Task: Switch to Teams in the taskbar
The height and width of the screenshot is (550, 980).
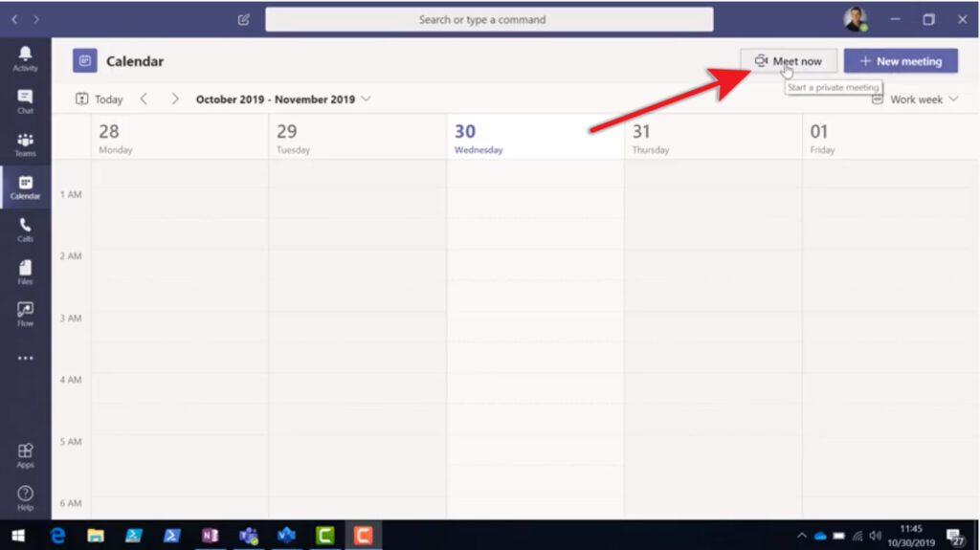Action: tap(248, 536)
